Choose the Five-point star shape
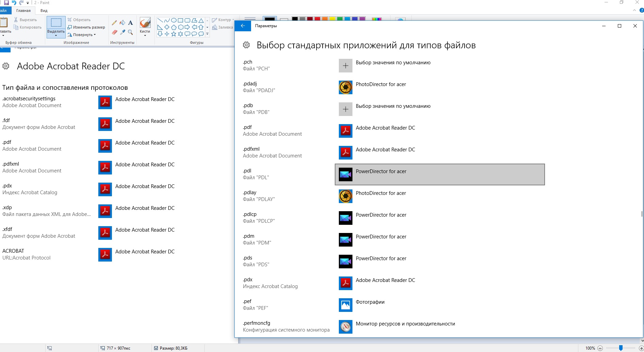This screenshot has height=352, width=644. click(174, 34)
